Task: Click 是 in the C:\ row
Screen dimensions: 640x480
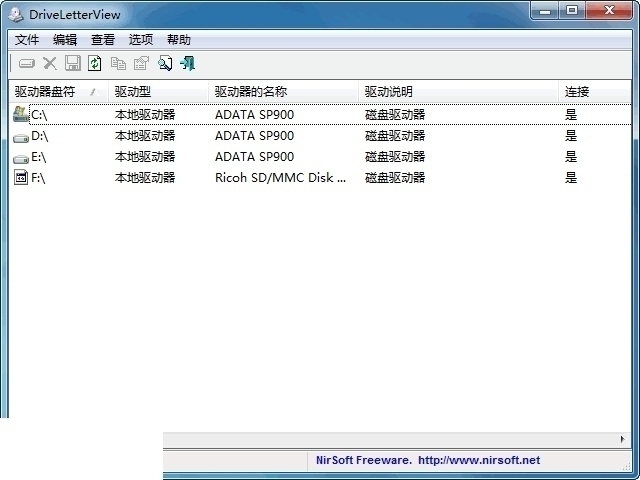Action: (x=571, y=115)
